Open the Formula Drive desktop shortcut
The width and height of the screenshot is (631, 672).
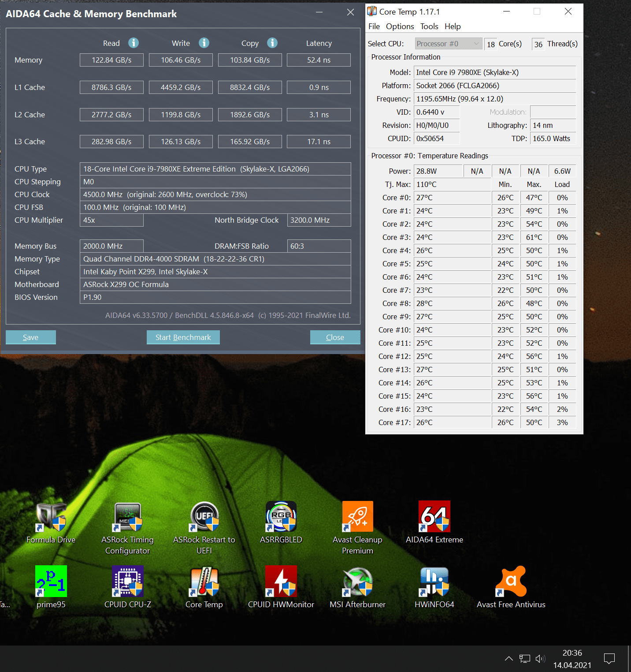tap(51, 523)
